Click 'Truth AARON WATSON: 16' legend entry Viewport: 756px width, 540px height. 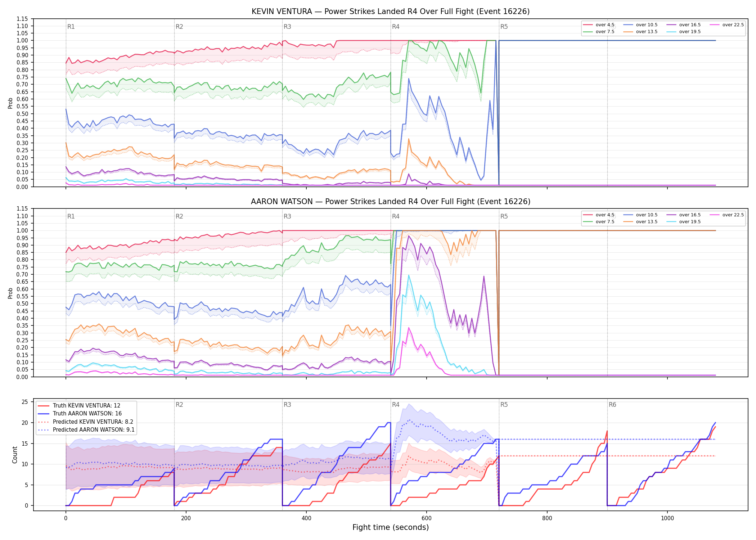pos(87,414)
